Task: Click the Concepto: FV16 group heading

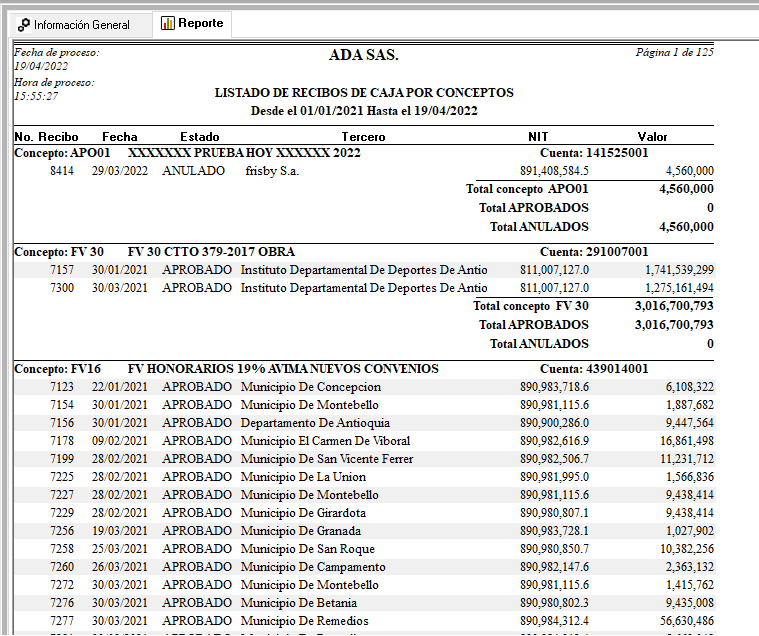Action: 58,369
